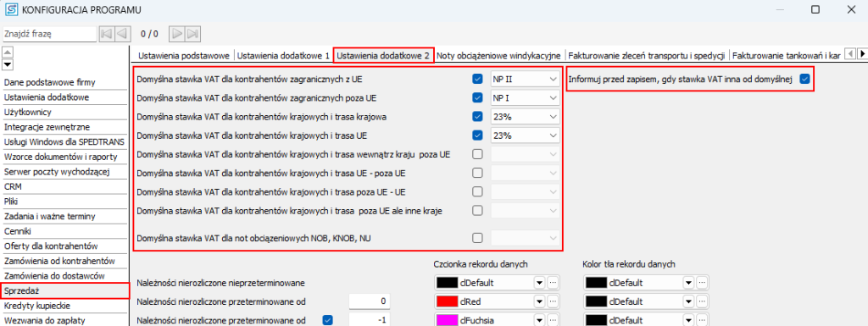Expand background color dropdown for nieprzeterminowane row
868x326 pixels.
point(688,283)
